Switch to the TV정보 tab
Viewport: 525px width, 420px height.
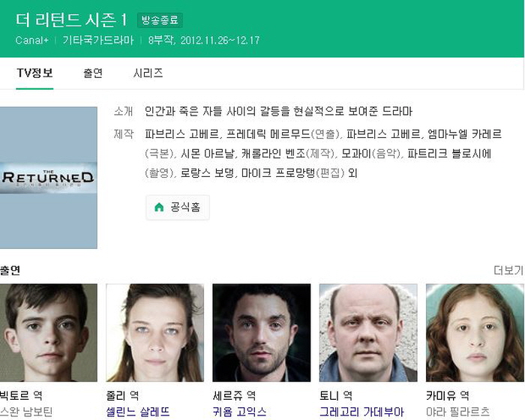34,73
